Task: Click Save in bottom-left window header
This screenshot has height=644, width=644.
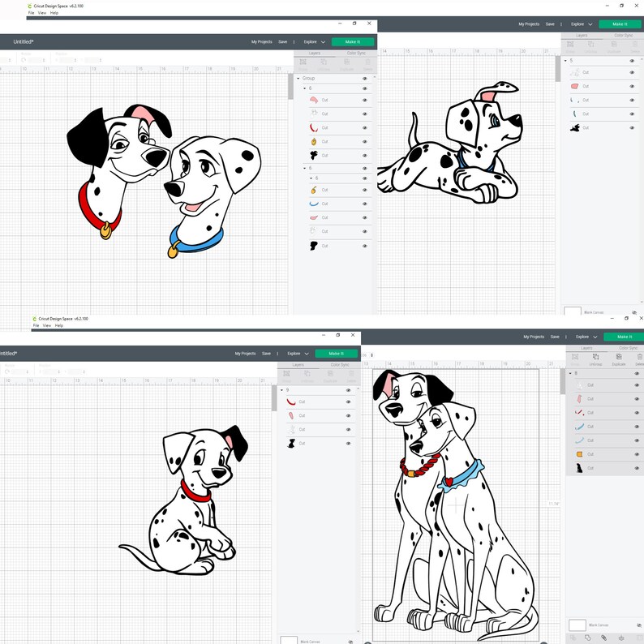Action: [x=266, y=354]
